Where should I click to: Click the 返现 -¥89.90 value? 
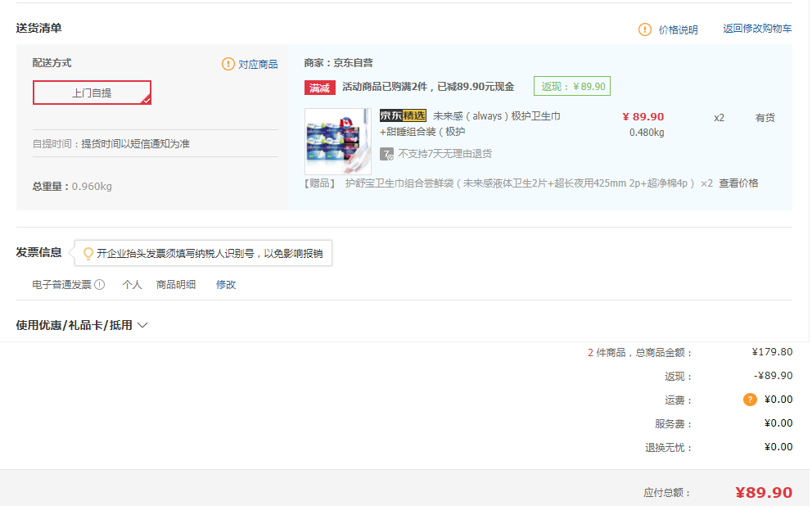[x=773, y=376]
